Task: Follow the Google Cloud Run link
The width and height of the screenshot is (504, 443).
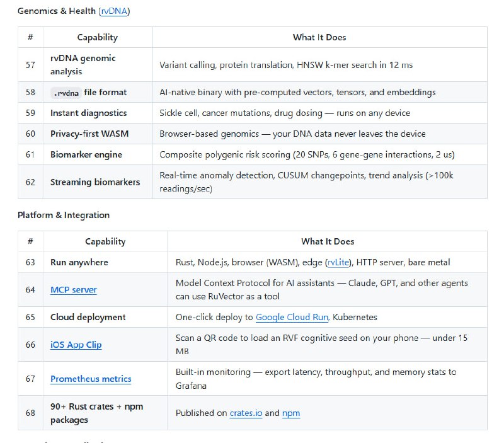Action: [292, 317]
